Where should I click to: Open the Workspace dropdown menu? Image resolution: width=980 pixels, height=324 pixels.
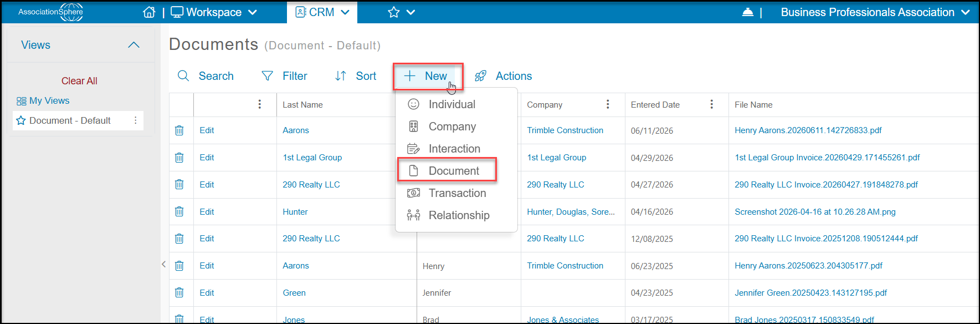tap(214, 12)
